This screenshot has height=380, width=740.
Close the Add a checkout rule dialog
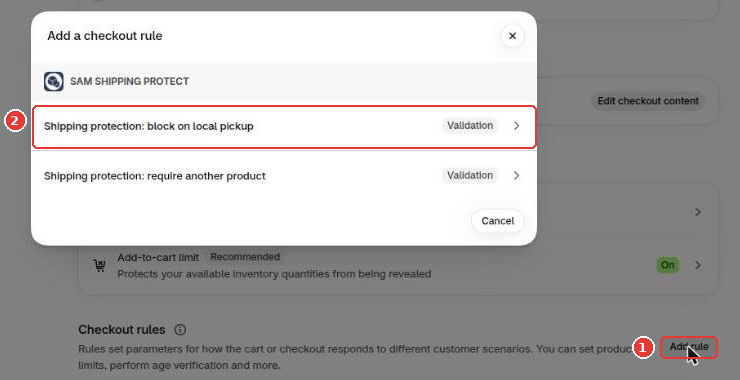tap(512, 36)
